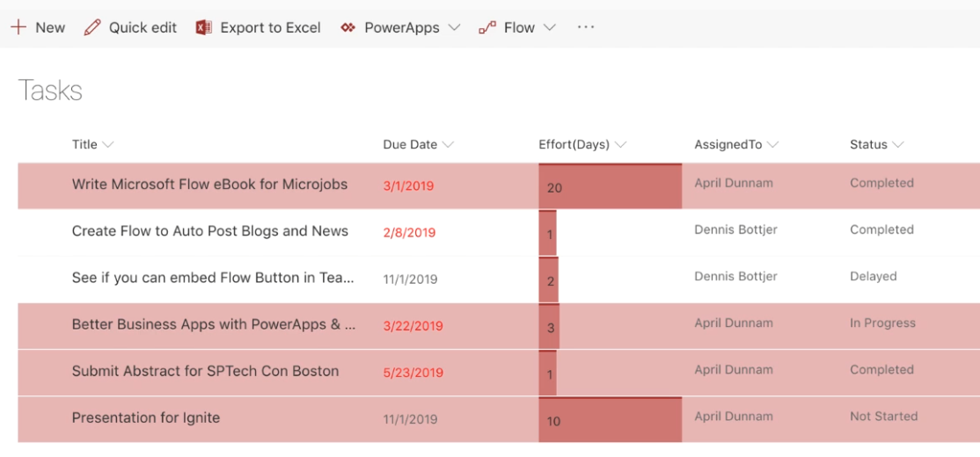Image resolution: width=980 pixels, height=457 pixels.
Task: Click Dennis Bottjer in the Delayed row
Action: [x=735, y=277]
